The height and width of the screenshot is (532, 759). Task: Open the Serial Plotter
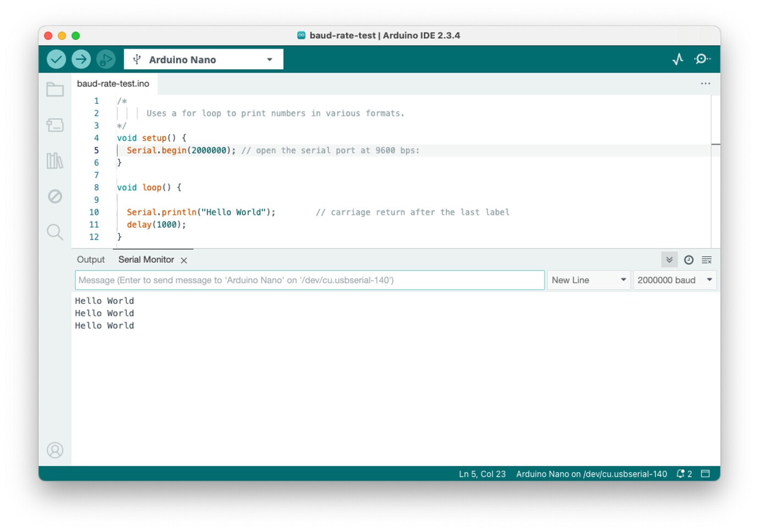click(678, 59)
